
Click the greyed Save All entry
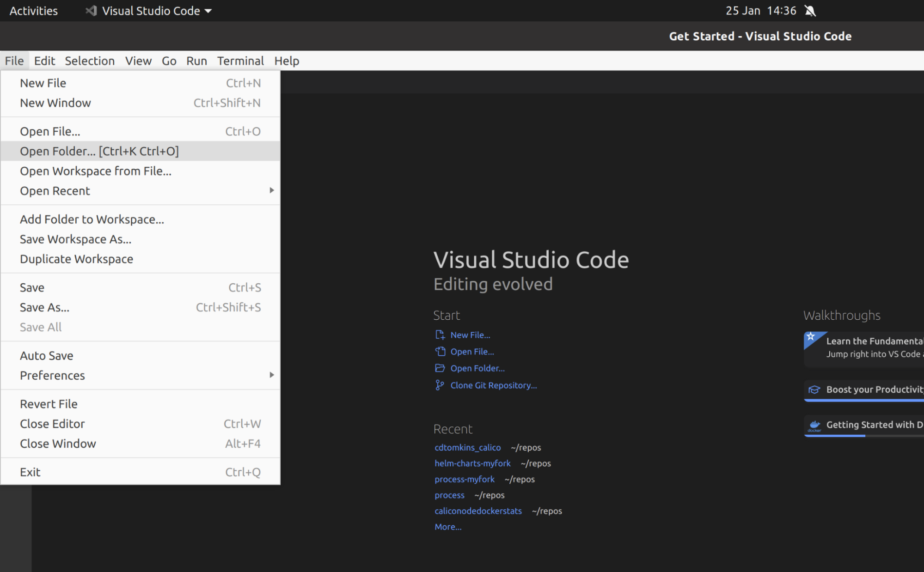[x=140, y=328]
